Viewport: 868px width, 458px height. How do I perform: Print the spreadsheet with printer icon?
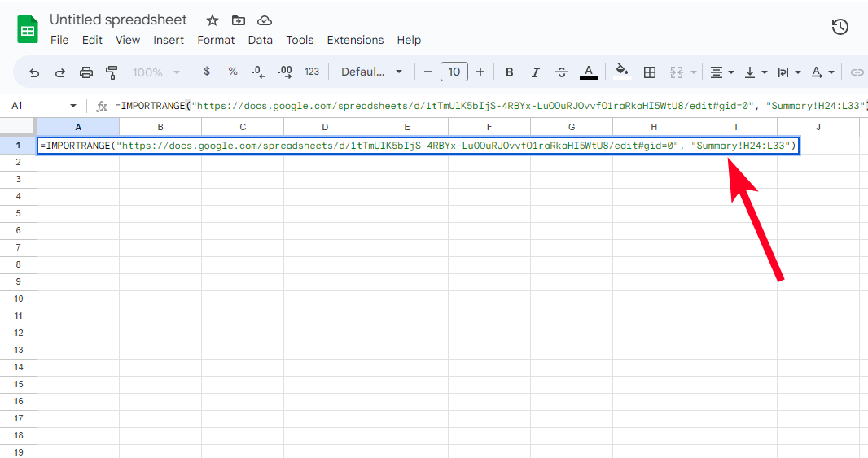point(85,72)
